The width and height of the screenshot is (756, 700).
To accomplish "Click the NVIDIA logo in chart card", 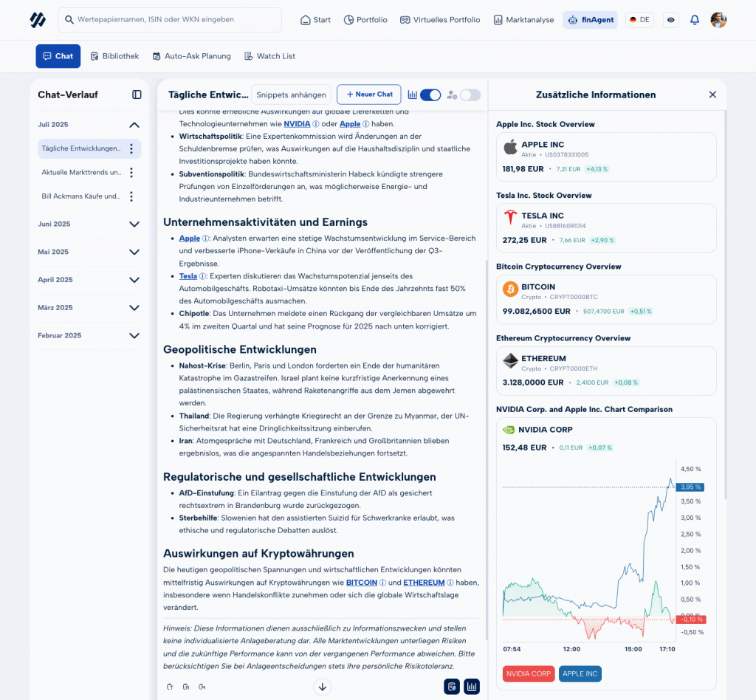I will click(x=509, y=430).
